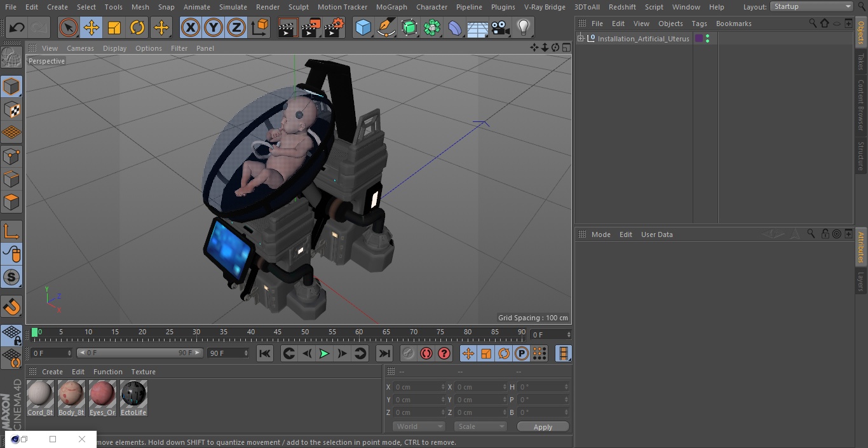Click Make Editable icon in left toolbar
The width and height of the screenshot is (868, 448).
click(11, 58)
